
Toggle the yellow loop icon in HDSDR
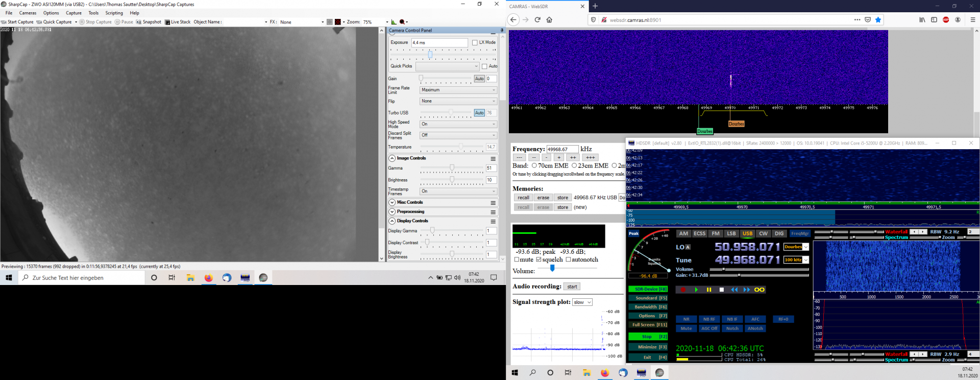click(759, 290)
